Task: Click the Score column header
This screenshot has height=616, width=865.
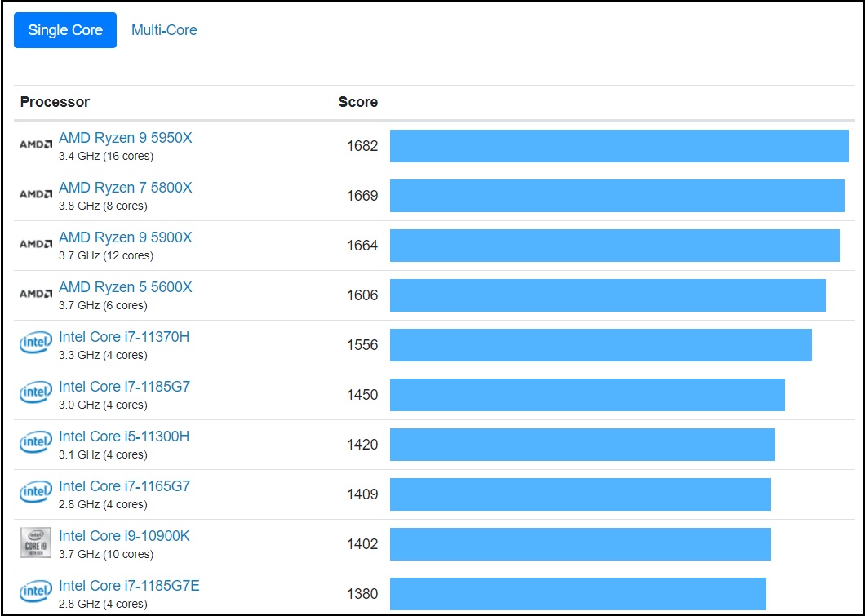Action: click(358, 102)
